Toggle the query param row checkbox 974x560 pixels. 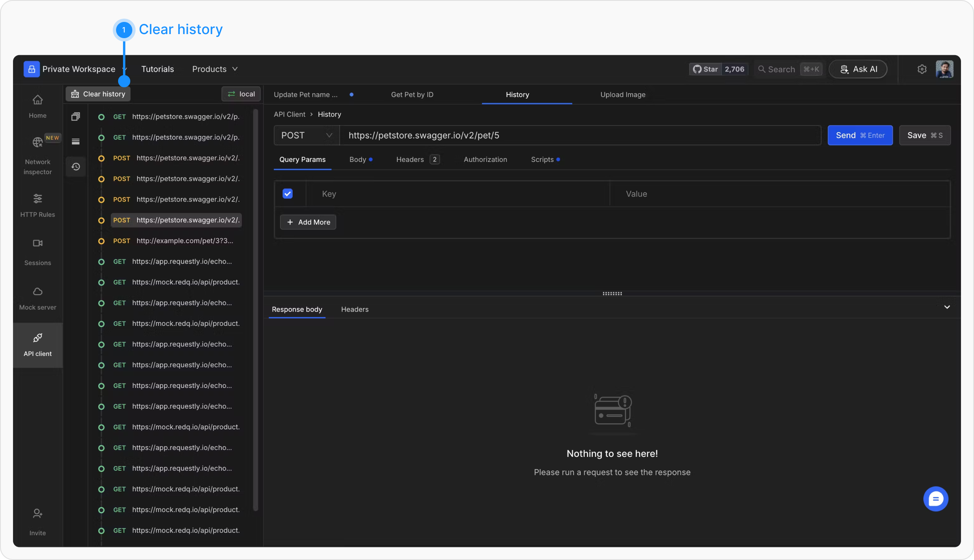pos(287,194)
